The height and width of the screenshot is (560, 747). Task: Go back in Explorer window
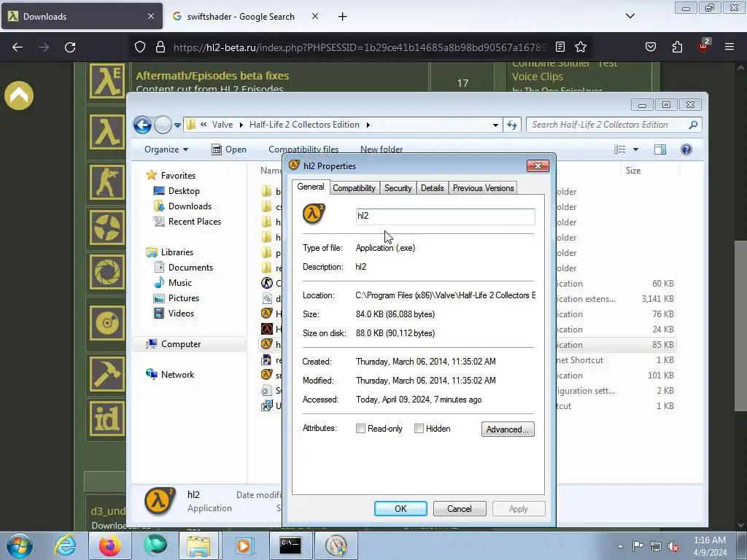click(142, 125)
